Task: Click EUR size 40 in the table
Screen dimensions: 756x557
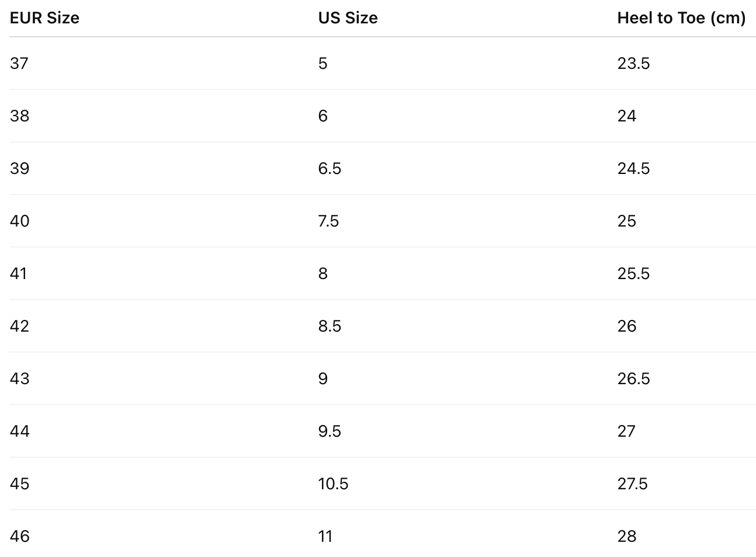Action: click(x=19, y=221)
